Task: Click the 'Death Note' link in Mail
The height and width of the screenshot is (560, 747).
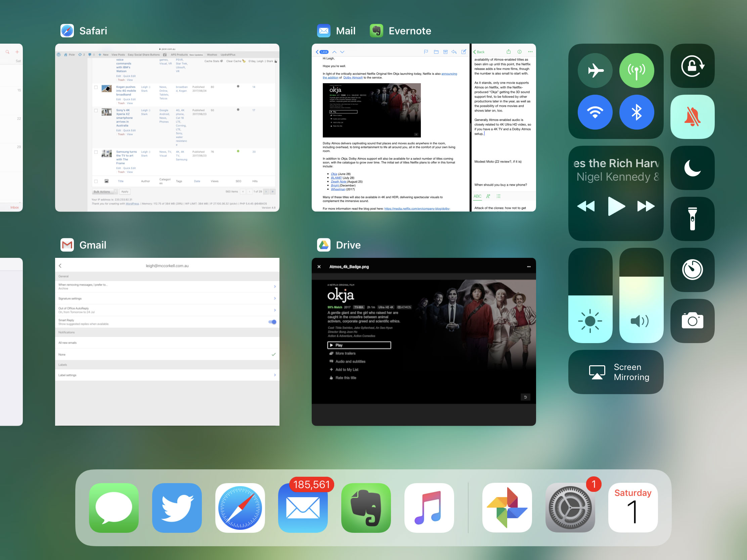Action: point(338,182)
